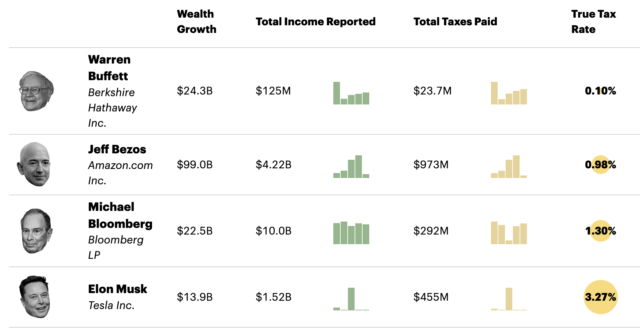The image size is (644, 330).
Task: Select the Wealth Growth column header
Action: click(x=196, y=22)
